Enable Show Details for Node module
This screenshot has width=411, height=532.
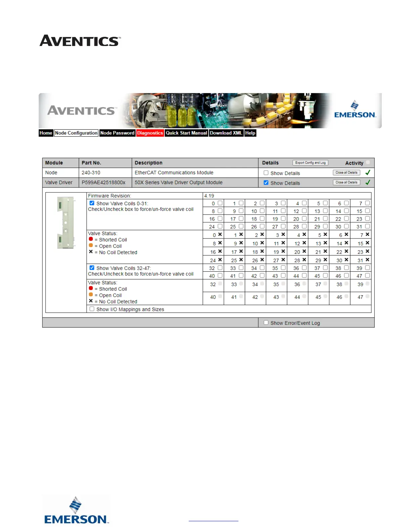266,173
